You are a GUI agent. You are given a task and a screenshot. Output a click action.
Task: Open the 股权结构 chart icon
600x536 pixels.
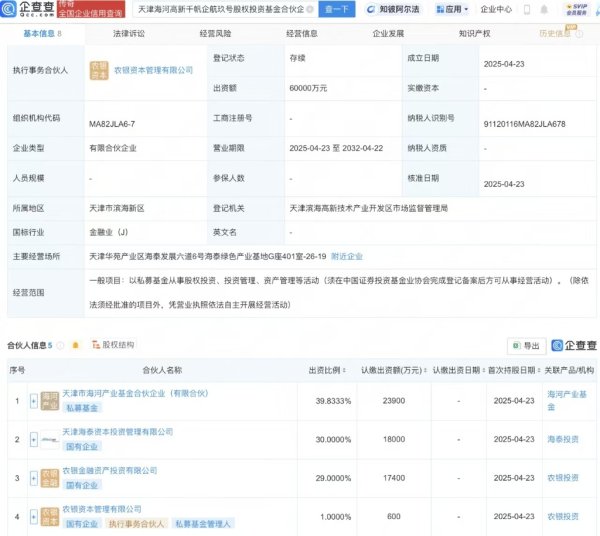coord(114,344)
